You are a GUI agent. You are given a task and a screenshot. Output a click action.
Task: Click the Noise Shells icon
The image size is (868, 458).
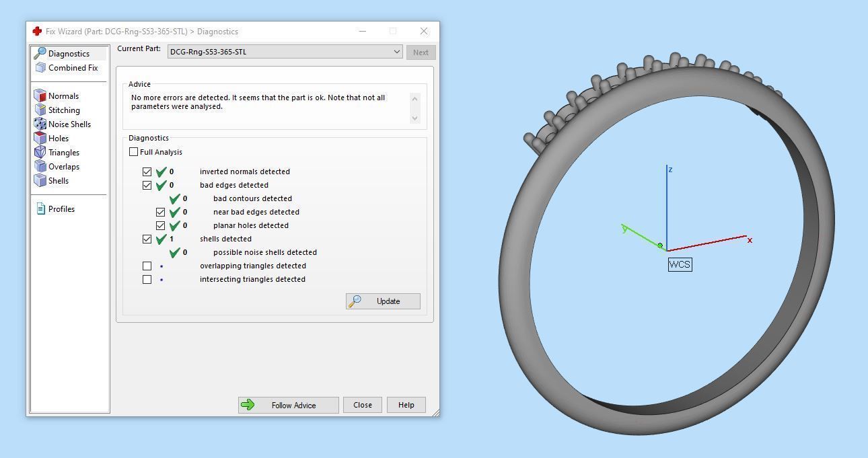point(40,124)
